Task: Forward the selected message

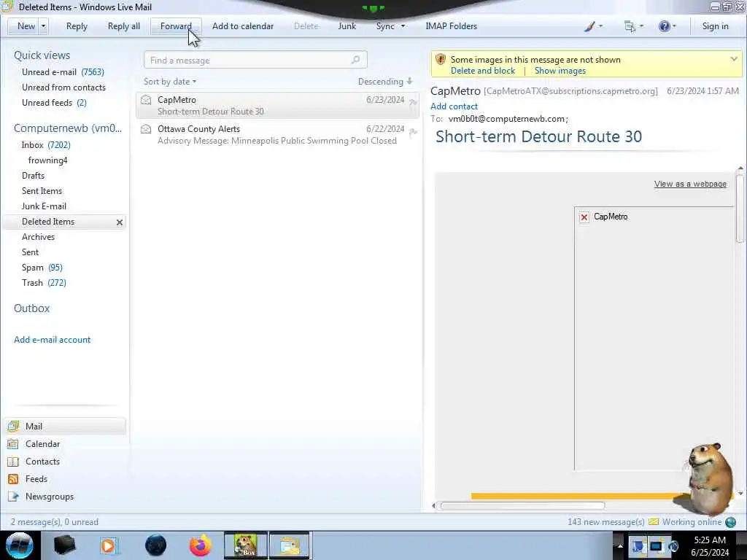Action: coord(176,26)
